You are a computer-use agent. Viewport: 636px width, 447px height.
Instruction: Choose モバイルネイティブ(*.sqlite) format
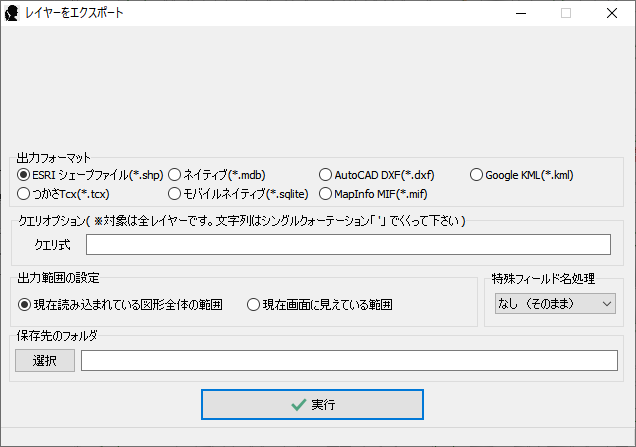tap(175, 194)
